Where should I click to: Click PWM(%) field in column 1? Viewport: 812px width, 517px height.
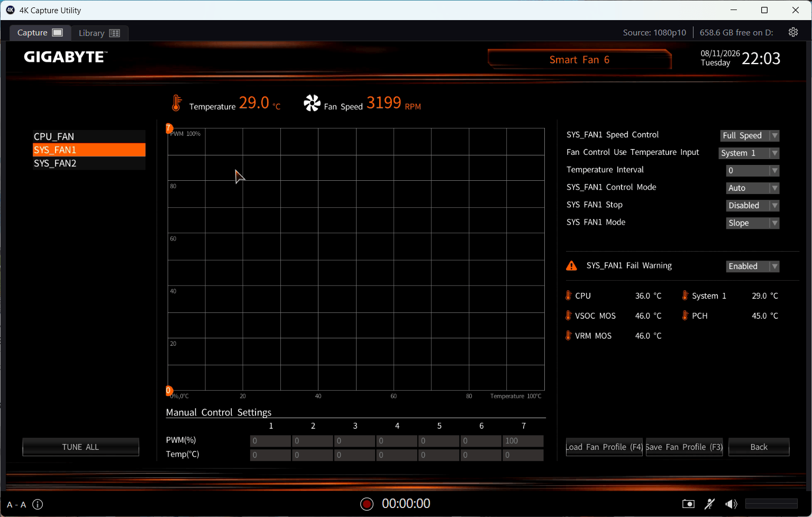(270, 441)
